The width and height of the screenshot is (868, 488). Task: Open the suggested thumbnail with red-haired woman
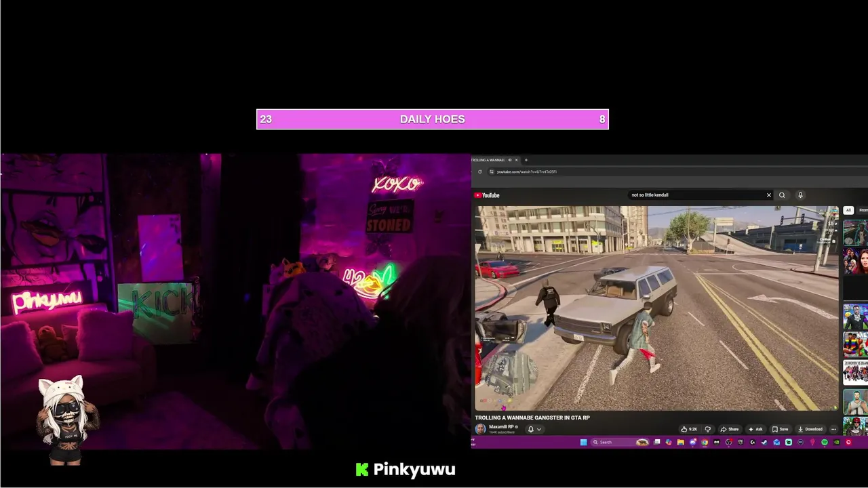(x=856, y=261)
